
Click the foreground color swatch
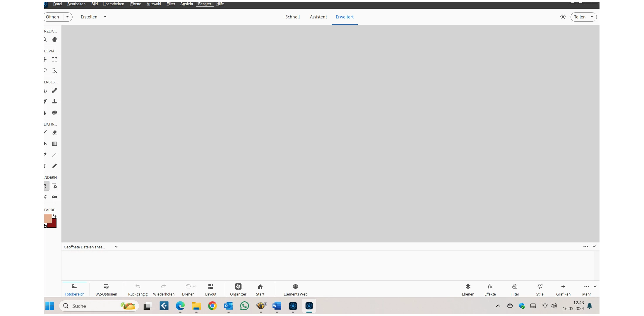pos(48,218)
